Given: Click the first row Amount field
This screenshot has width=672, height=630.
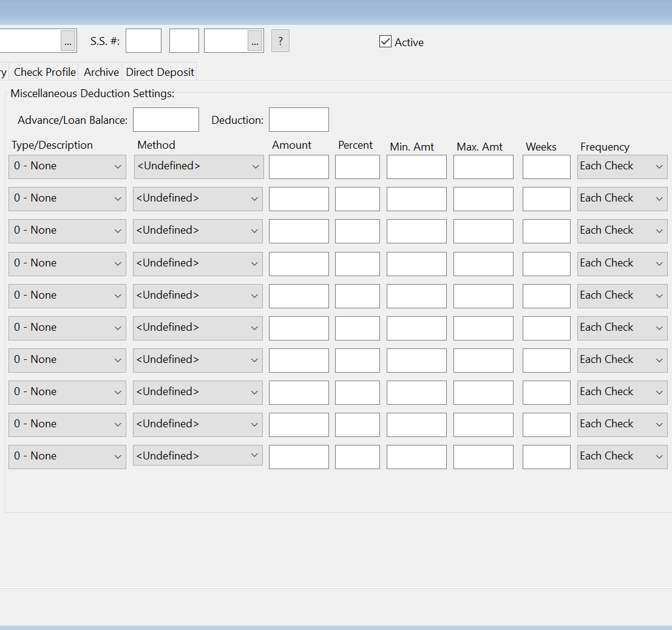Looking at the screenshot, I should pyautogui.click(x=299, y=167).
